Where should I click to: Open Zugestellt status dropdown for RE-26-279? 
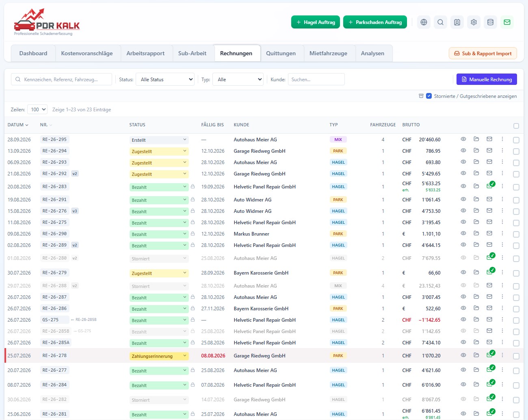[159, 273]
